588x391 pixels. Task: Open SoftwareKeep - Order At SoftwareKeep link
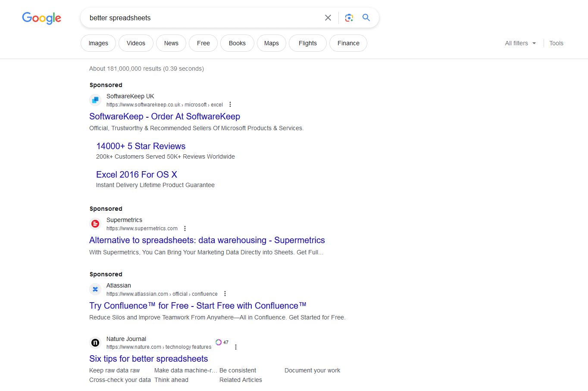(165, 116)
